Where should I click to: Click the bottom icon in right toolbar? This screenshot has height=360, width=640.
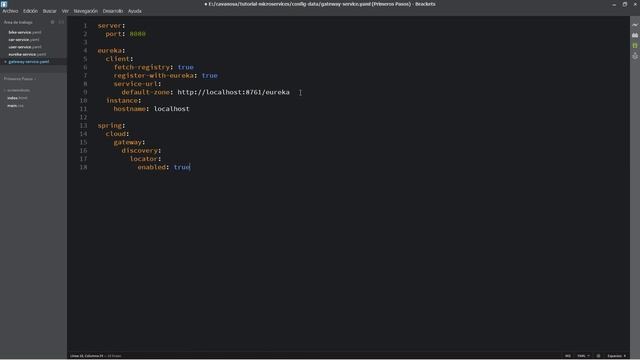click(635, 56)
